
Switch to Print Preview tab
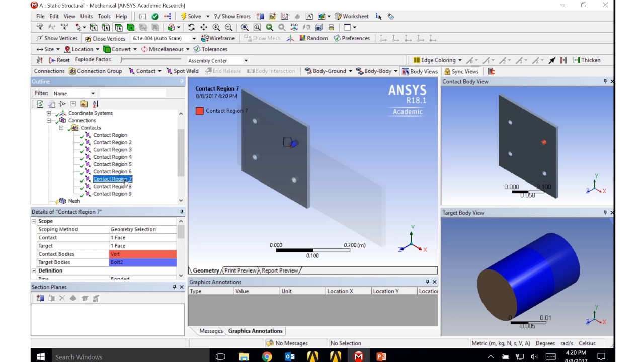(240, 270)
